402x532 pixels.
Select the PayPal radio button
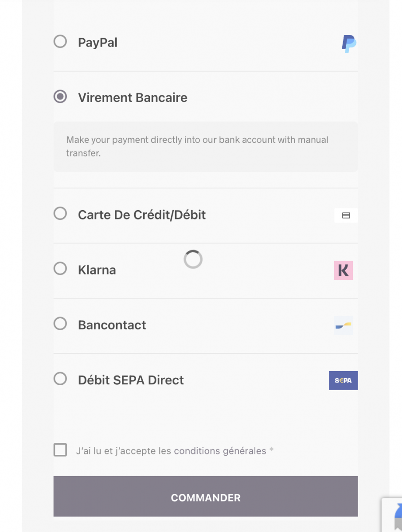pos(60,42)
